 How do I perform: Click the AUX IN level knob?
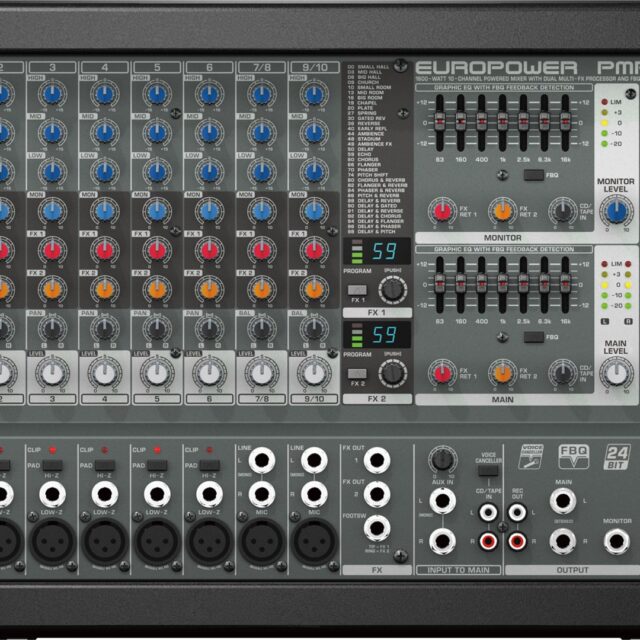440,459
